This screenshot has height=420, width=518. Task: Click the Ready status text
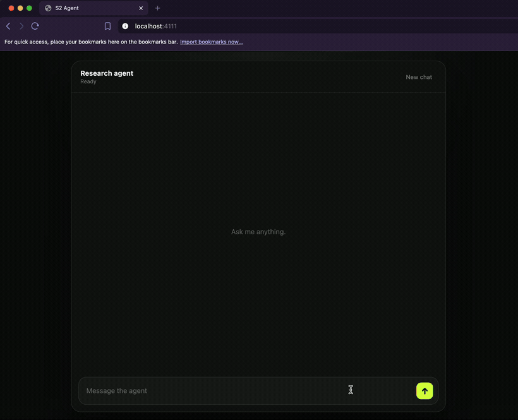point(88,81)
